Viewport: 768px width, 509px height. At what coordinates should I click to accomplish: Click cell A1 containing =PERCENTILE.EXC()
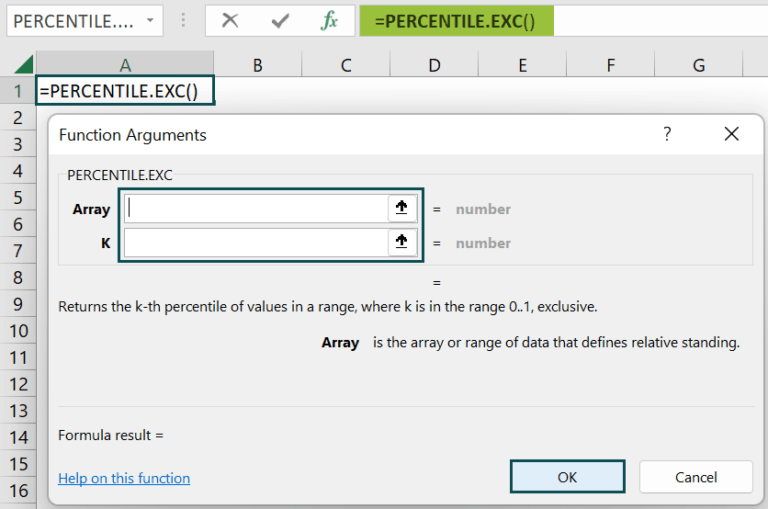coord(125,91)
